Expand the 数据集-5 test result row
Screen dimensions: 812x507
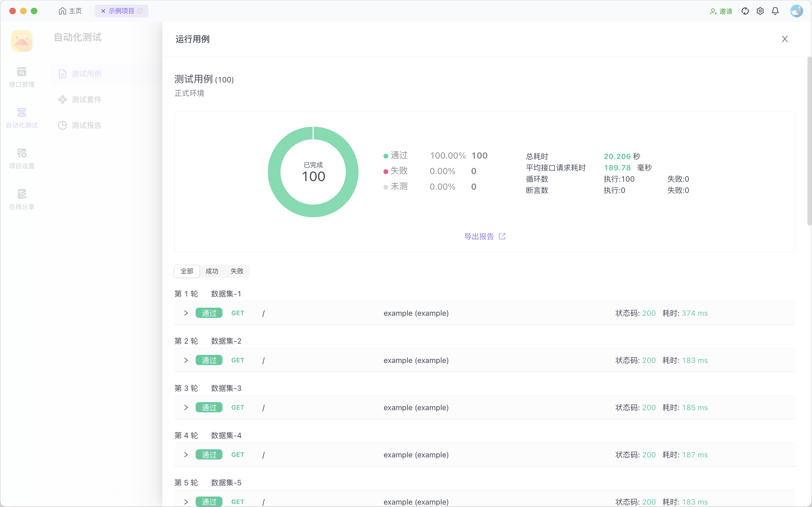tap(186, 502)
